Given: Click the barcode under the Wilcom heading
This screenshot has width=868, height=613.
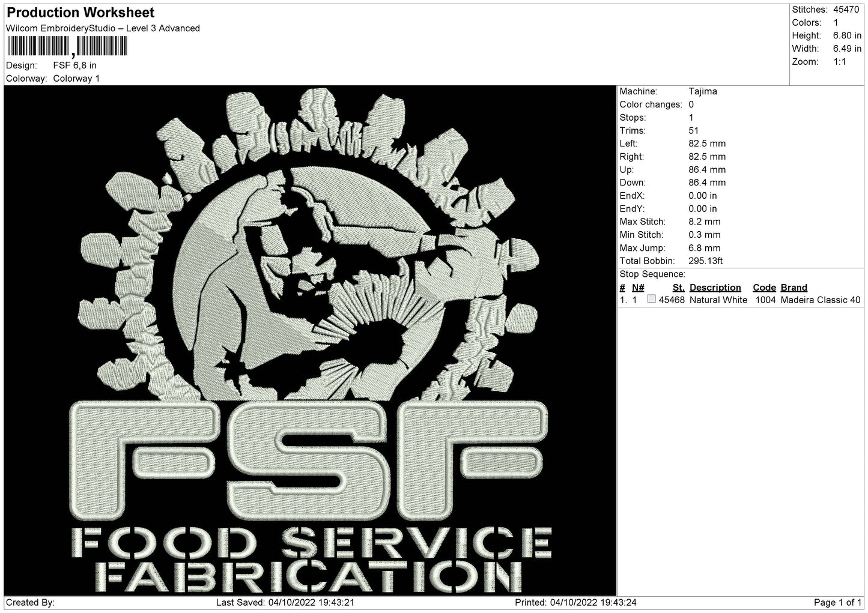Looking at the screenshot, I should pyautogui.click(x=67, y=47).
